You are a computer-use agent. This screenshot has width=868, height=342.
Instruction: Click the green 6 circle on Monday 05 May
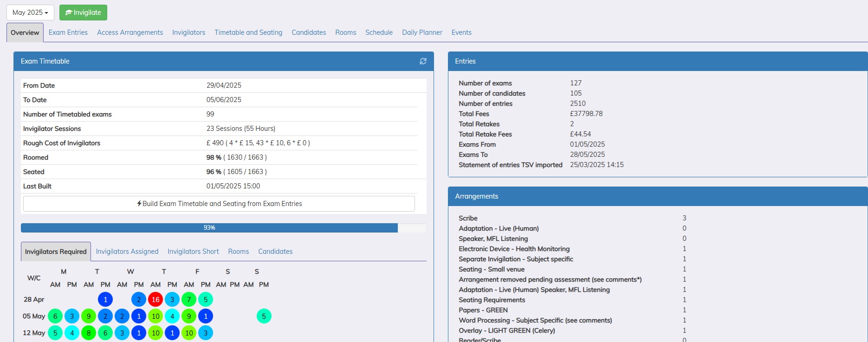point(55,316)
